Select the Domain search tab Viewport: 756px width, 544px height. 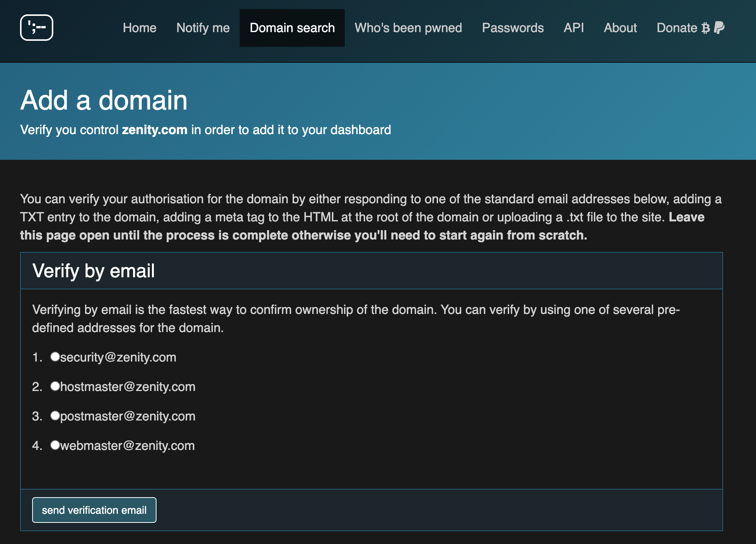(x=292, y=28)
